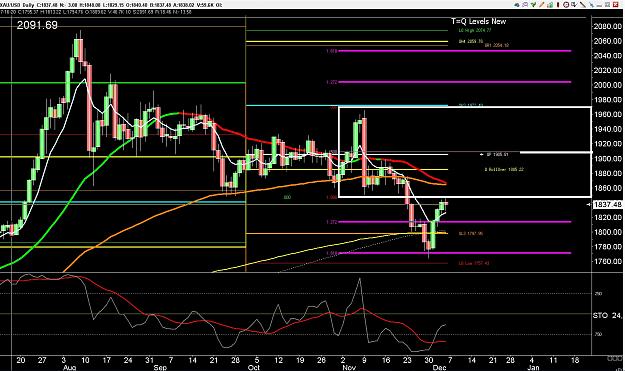The image size is (625, 371).
Task: Click the Dec month label on time axis
Action: tap(441, 367)
